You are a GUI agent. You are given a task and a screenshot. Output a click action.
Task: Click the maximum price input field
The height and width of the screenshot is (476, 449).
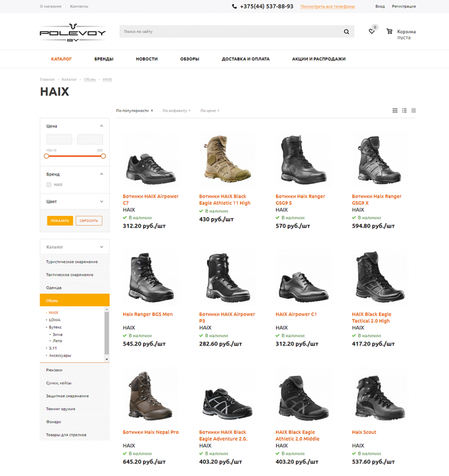pyautogui.click(x=90, y=139)
